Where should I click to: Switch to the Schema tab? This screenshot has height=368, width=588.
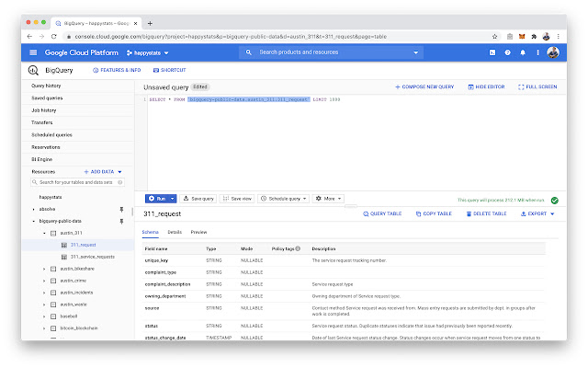pos(150,232)
